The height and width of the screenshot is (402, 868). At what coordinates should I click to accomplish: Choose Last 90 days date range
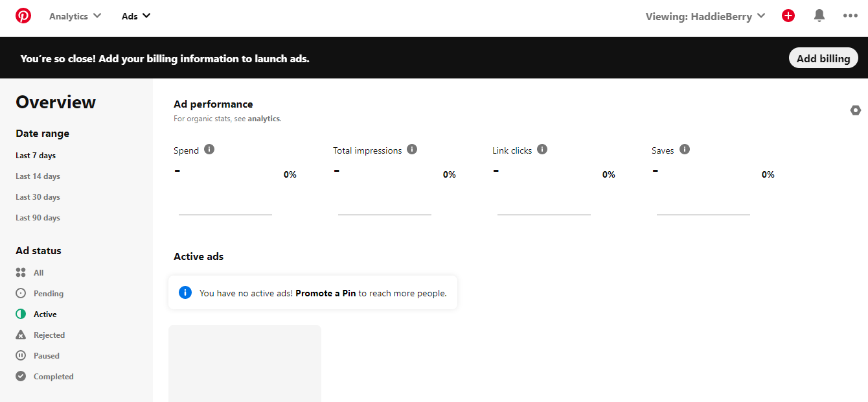pos(38,218)
